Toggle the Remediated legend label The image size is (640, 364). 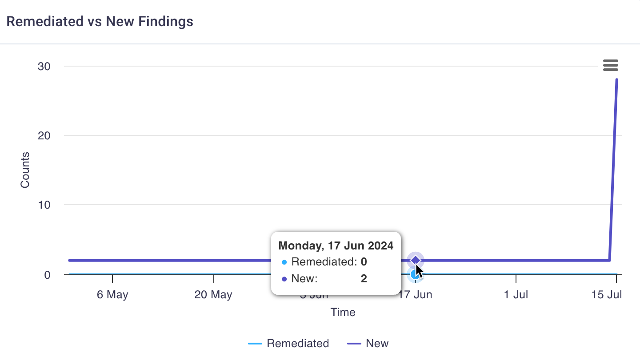pos(298,343)
